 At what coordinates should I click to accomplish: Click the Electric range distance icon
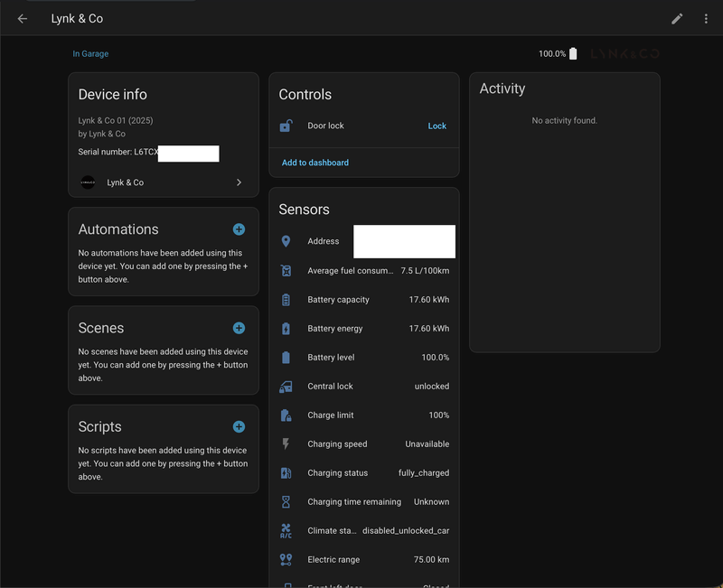coord(286,559)
